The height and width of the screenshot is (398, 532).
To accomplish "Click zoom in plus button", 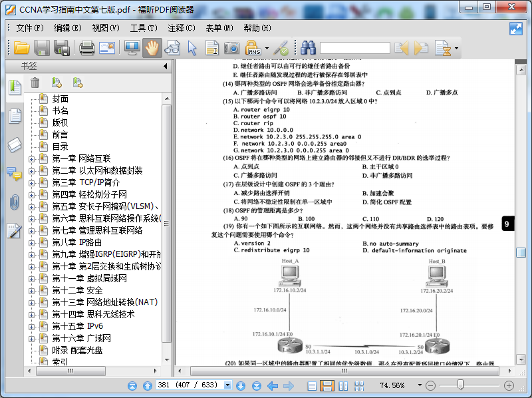I will (x=509, y=386).
